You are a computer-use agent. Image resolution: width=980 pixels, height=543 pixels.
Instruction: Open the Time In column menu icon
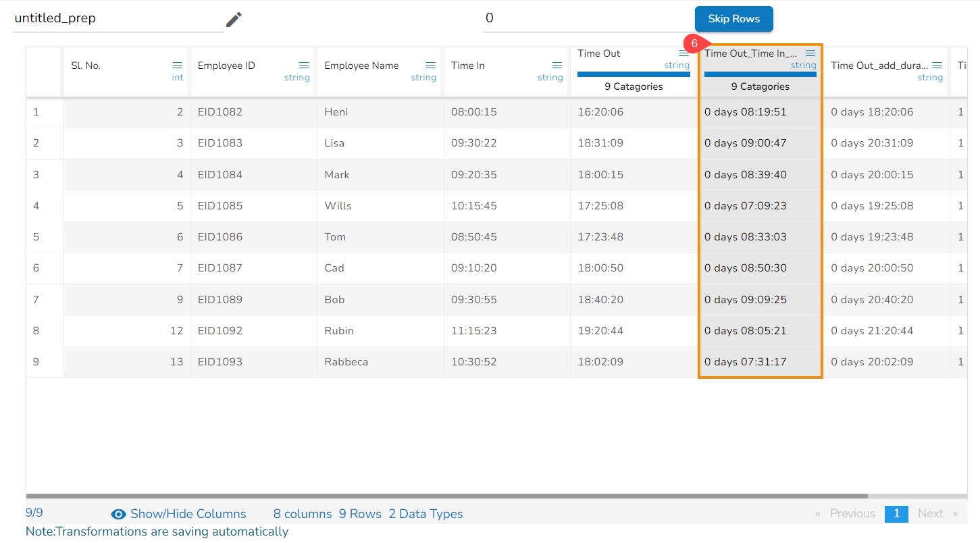coord(557,66)
